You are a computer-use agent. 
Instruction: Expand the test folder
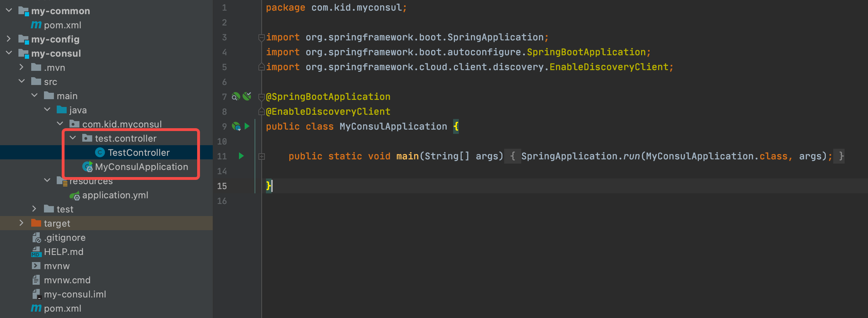pyautogui.click(x=34, y=209)
